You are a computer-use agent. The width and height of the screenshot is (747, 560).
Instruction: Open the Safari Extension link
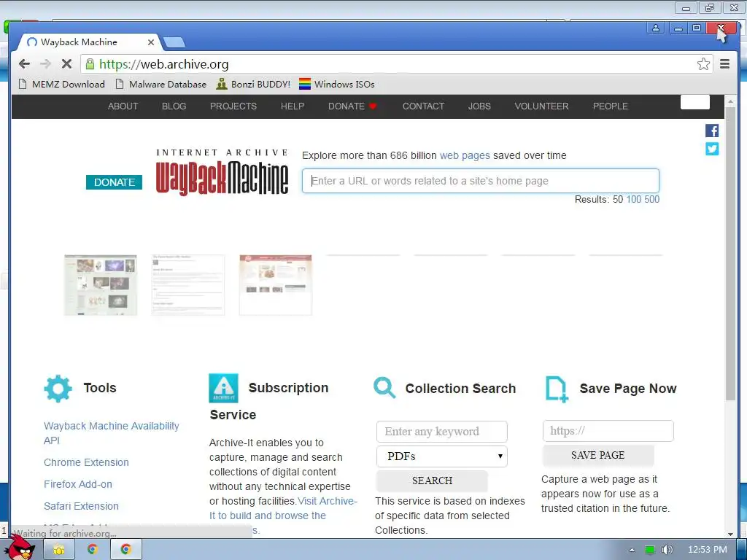click(x=82, y=506)
